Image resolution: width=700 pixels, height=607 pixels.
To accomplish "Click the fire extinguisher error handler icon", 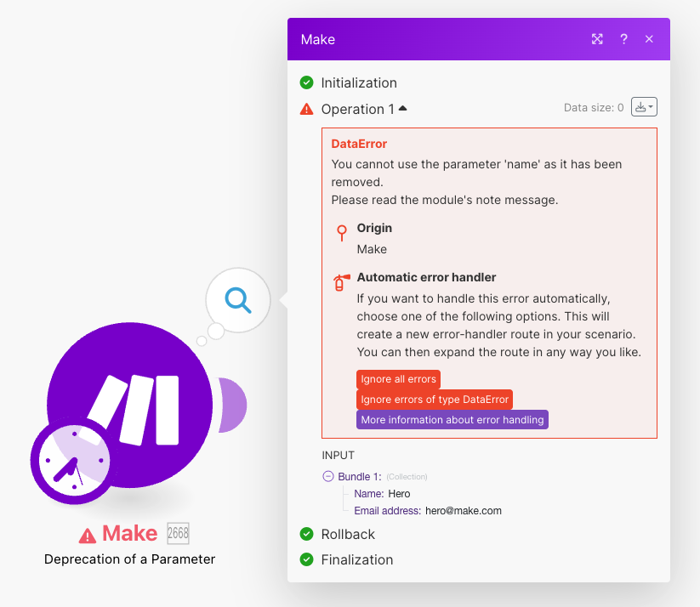I will [x=341, y=282].
